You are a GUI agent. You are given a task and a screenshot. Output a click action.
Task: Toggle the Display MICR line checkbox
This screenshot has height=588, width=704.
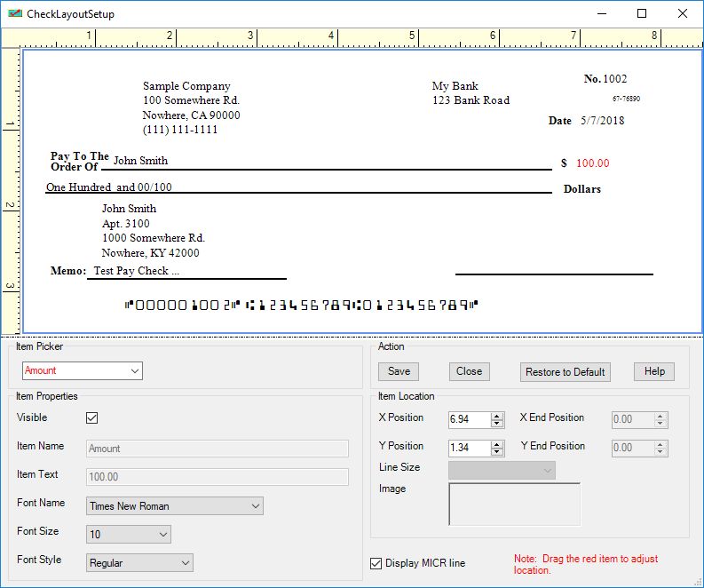pyautogui.click(x=376, y=563)
